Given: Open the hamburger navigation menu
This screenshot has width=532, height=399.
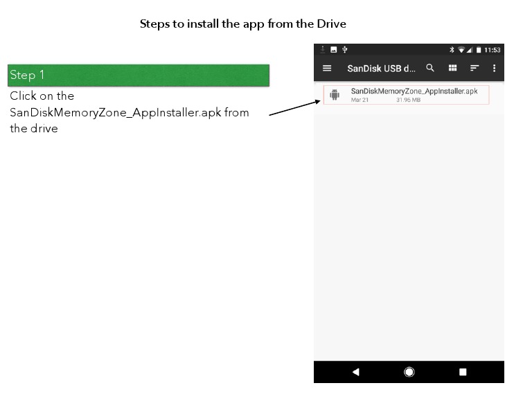Looking at the screenshot, I should (327, 68).
